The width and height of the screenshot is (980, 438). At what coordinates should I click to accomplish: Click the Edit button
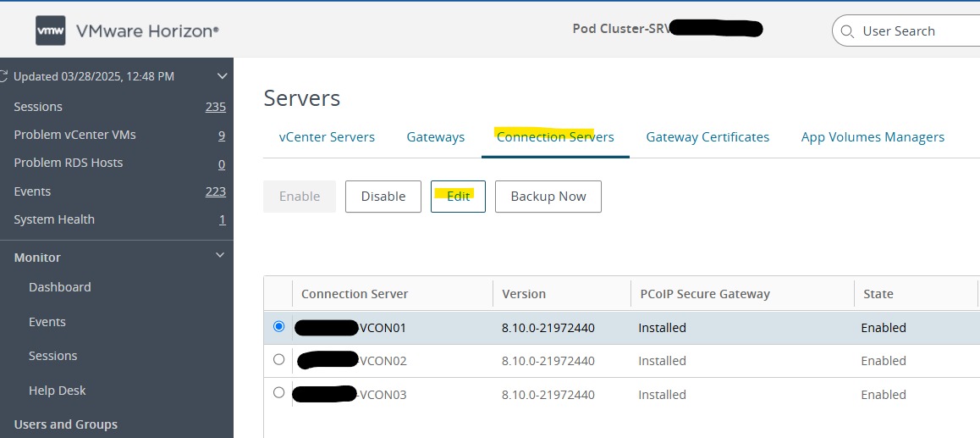[x=458, y=197]
